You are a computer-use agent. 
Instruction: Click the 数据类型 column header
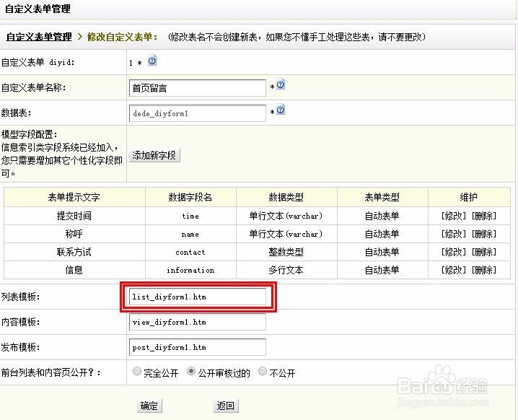(286, 197)
